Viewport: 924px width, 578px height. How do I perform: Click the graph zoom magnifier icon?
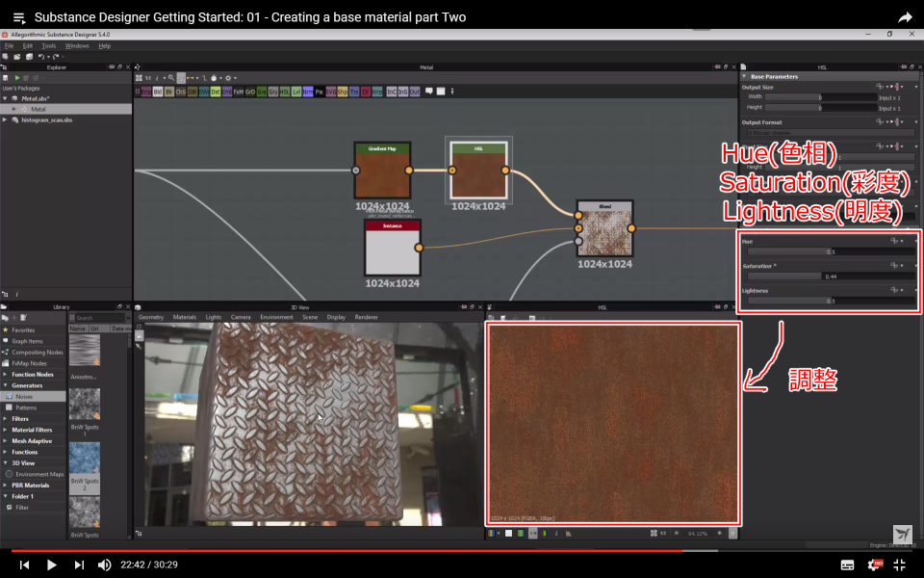pos(171,78)
